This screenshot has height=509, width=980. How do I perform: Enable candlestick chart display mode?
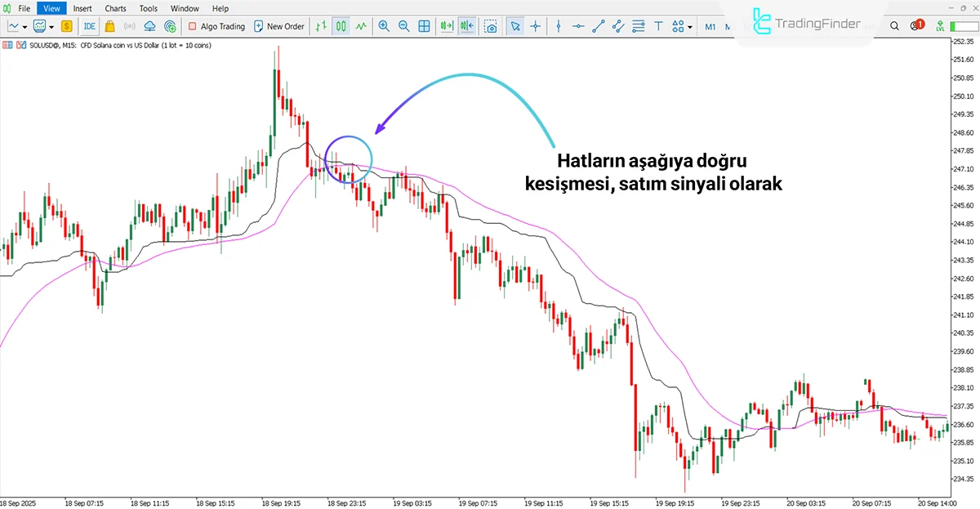[341, 26]
